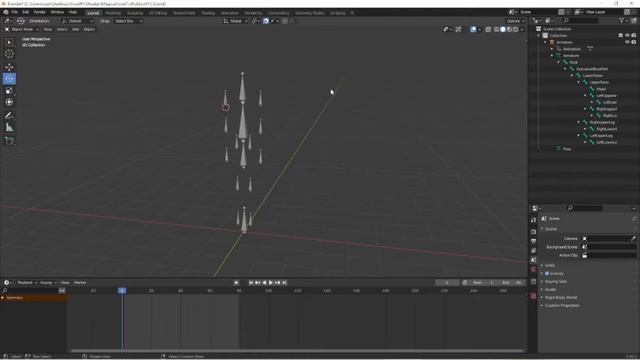Open the Scene properties tab
This screenshot has width=640, height=360.
coord(533,260)
